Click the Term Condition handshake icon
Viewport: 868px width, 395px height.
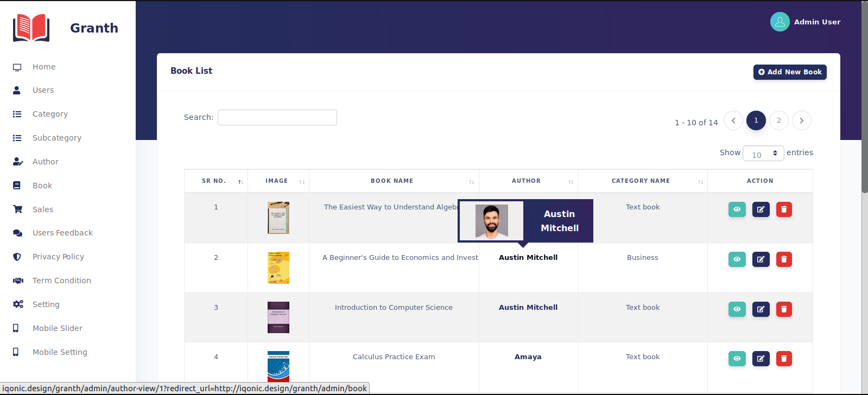tap(18, 281)
